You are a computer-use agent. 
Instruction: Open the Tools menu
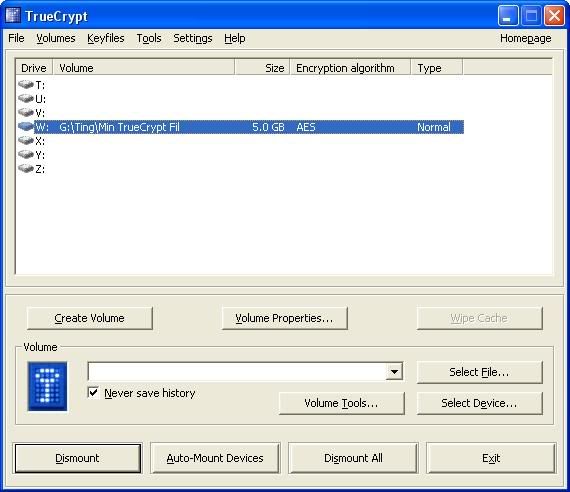point(149,38)
